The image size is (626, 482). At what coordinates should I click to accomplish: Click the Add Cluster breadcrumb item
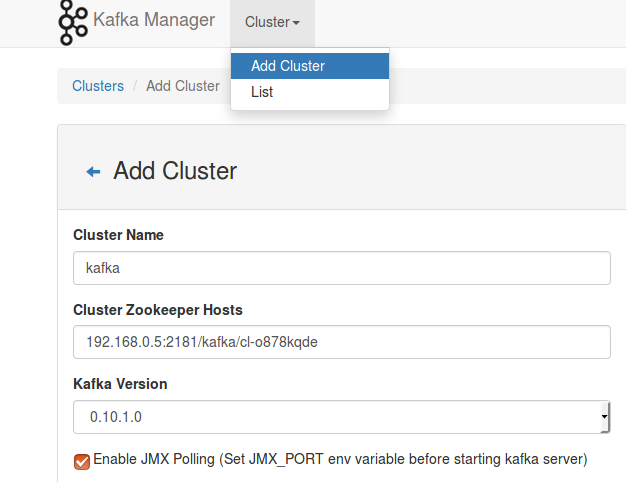[183, 86]
